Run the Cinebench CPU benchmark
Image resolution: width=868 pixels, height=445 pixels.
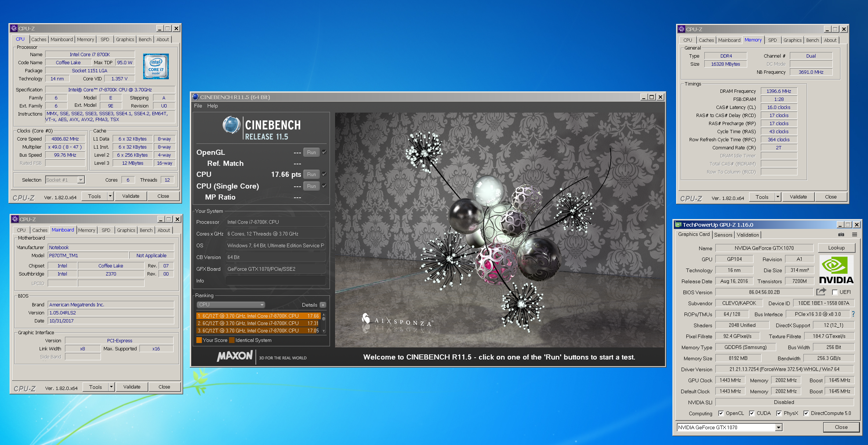pos(311,175)
